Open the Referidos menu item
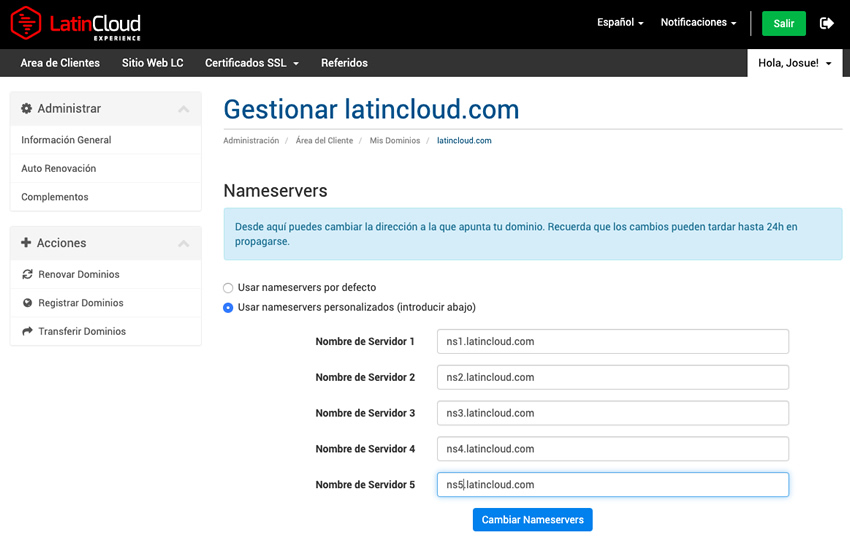The image size is (850, 541). pos(344,63)
